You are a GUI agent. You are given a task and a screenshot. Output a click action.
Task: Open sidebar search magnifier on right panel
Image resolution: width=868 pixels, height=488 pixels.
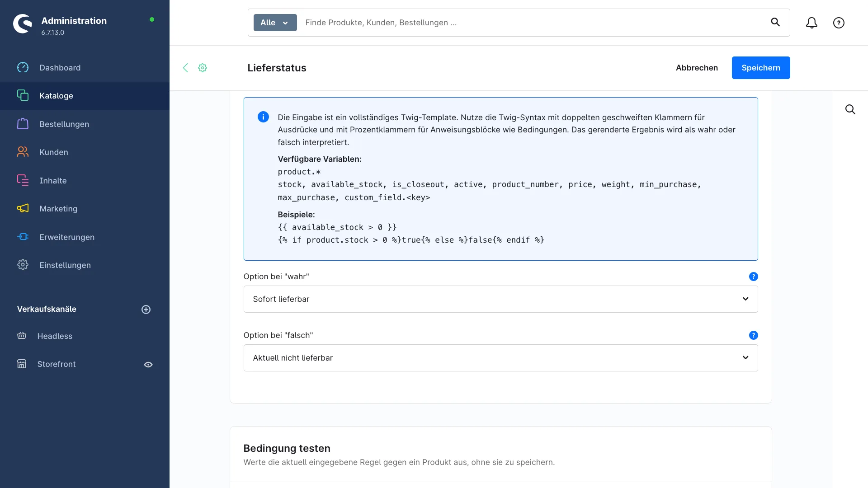coord(850,109)
